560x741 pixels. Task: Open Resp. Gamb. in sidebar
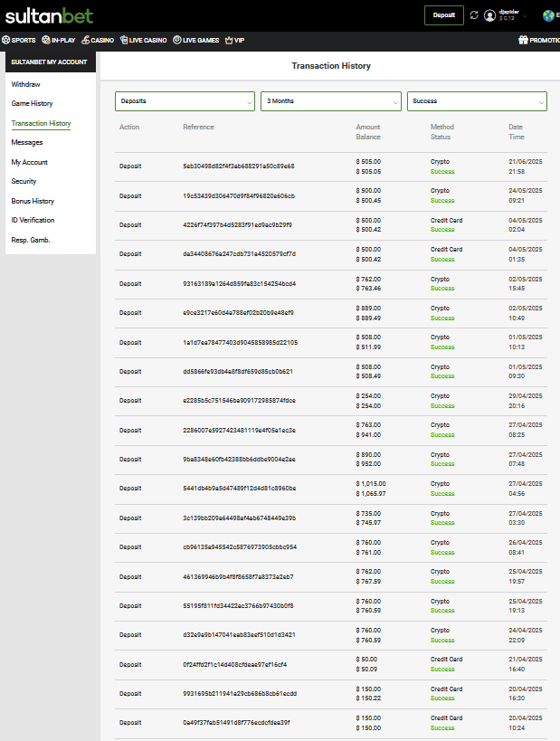point(31,240)
